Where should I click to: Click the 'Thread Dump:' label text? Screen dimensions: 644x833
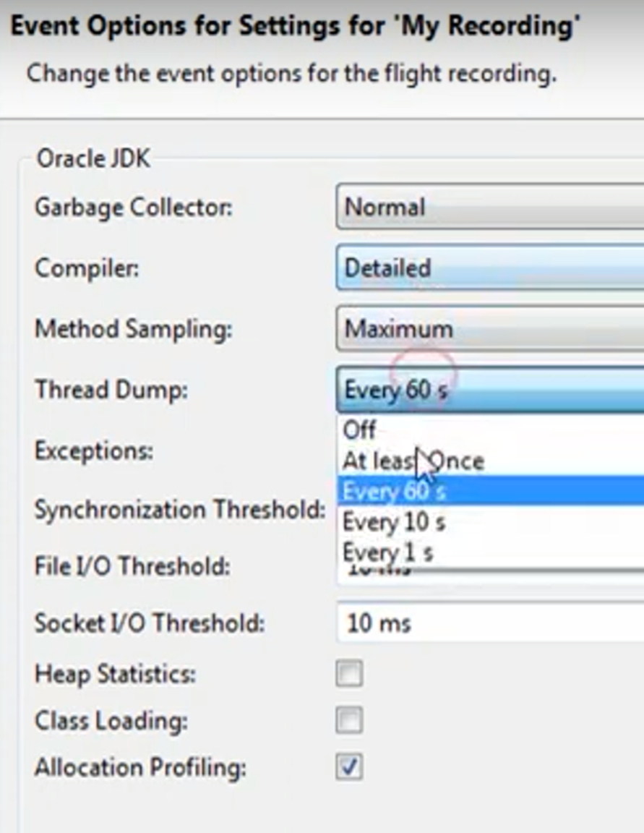coord(111,390)
